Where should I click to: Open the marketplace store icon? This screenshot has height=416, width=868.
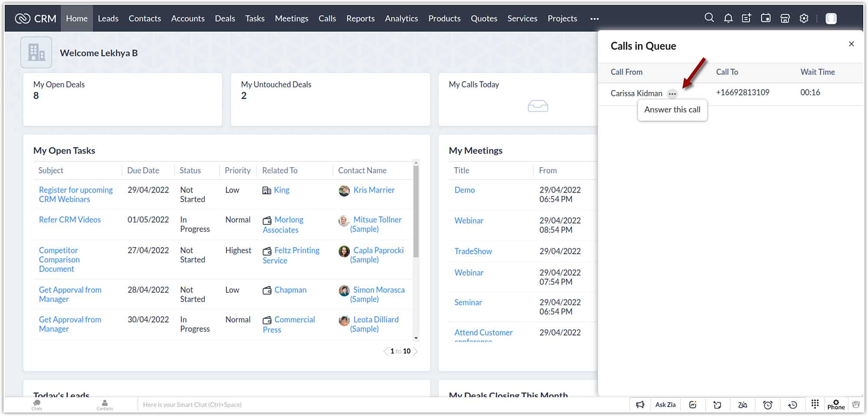click(x=785, y=18)
